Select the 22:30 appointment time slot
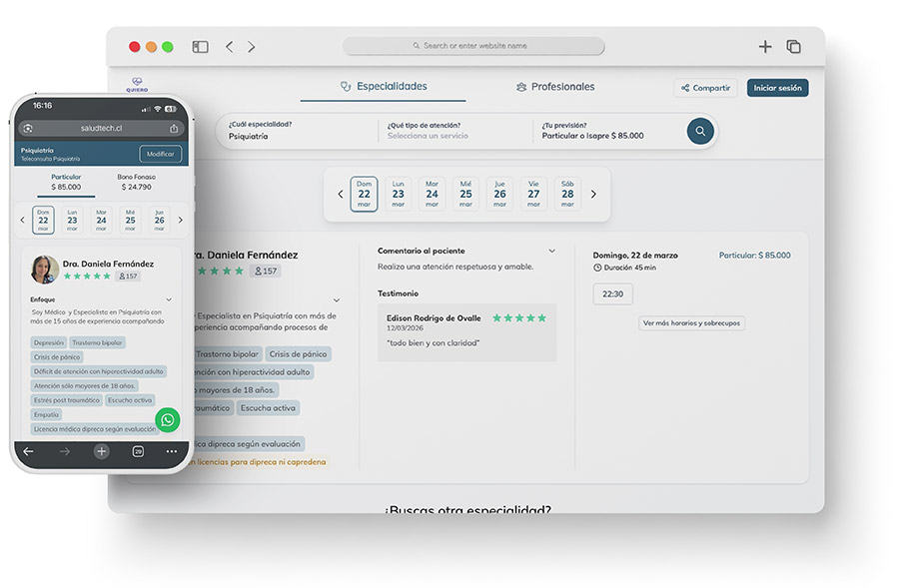 click(612, 294)
